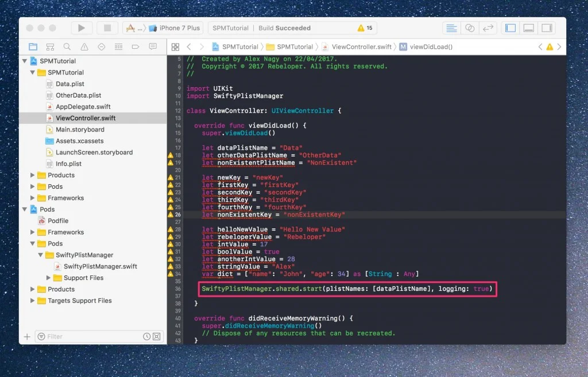Go back in editor history

[x=189, y=47]
